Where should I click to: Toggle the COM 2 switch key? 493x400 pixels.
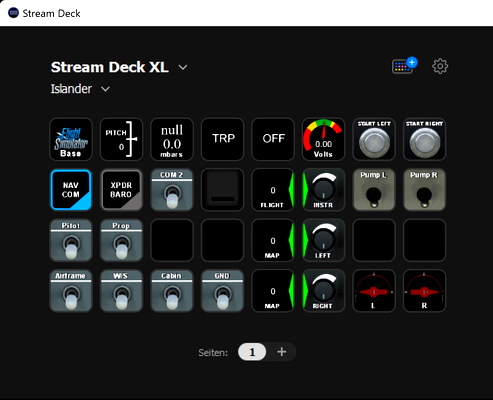[172, 190]
